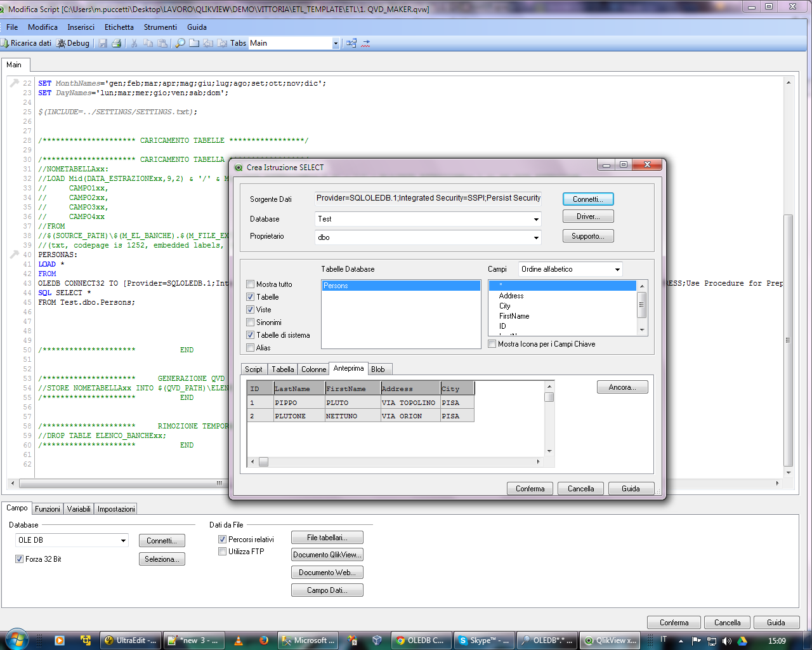
Task: Open the search magnifier tool
Action: coord(180,43)
